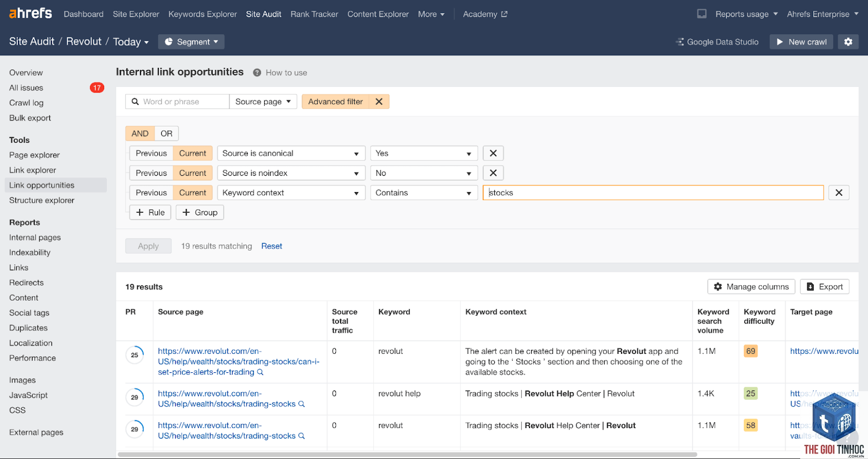Click PR score circle 25
Image resolution: width=868 pixels, height=459 pixels.
pos(135,355)
